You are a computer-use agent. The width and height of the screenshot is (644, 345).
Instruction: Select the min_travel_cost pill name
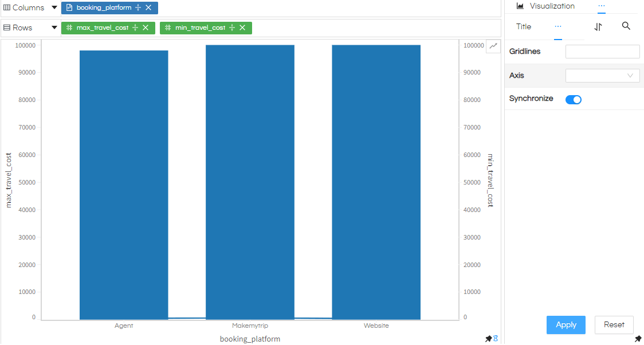tap(200, 28)
